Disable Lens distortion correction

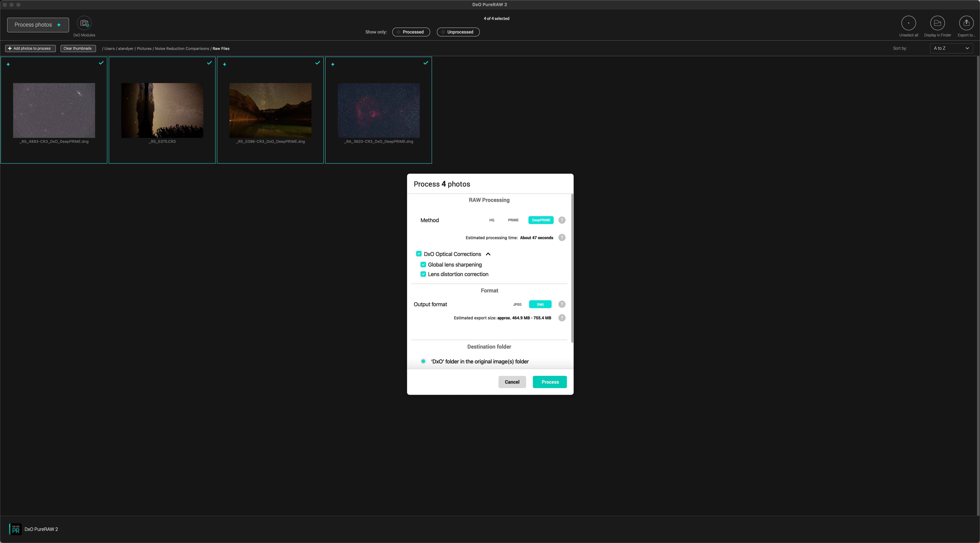point(423,274)
